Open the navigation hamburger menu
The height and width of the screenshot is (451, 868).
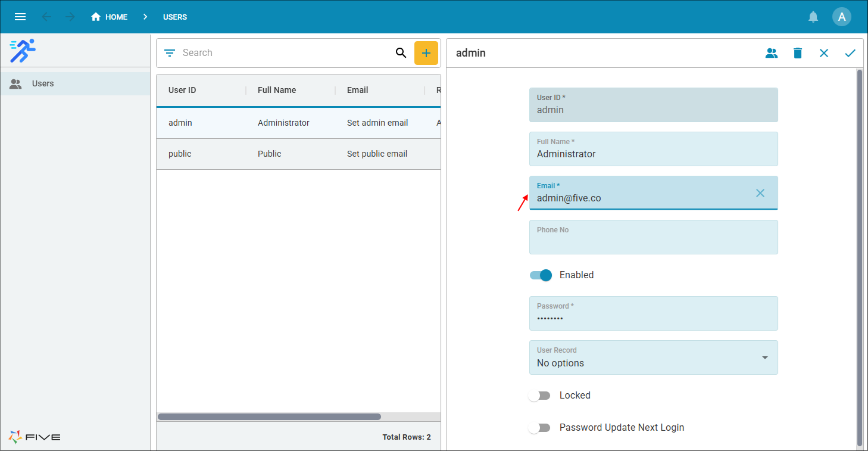pyautogui.click(x=20, y=17)
